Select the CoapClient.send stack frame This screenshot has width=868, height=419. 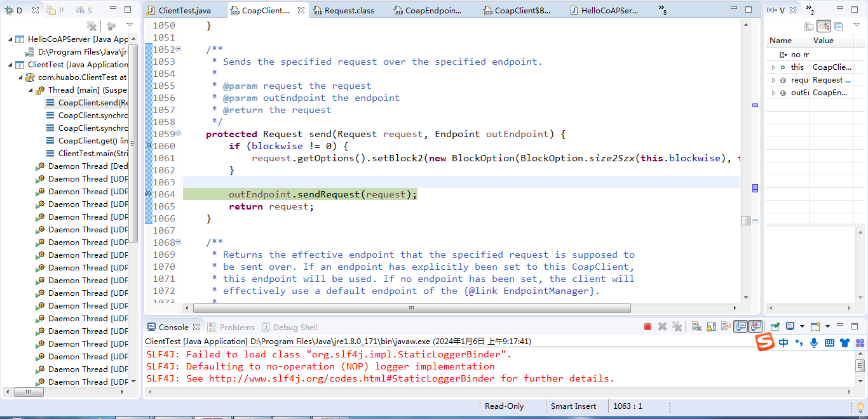click(x=86, y=103)
